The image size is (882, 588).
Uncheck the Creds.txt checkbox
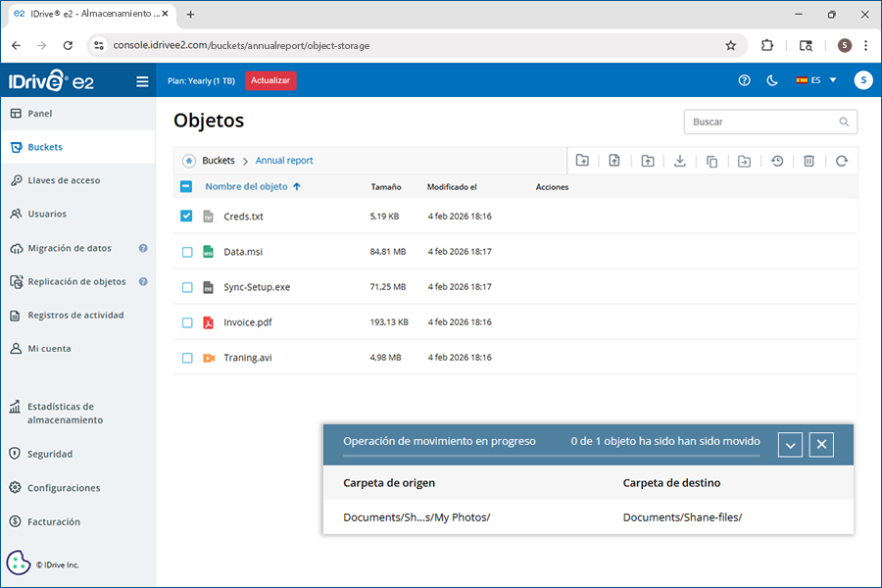(x=186, y=217)
